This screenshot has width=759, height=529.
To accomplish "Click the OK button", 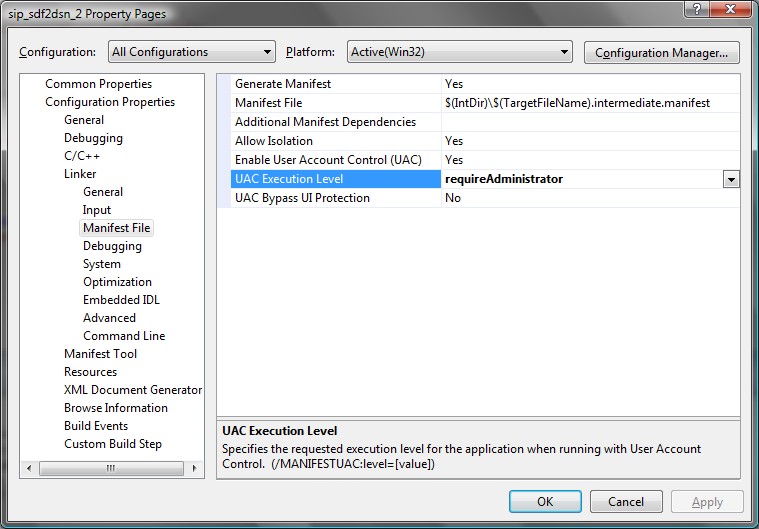I will point(545,501).
